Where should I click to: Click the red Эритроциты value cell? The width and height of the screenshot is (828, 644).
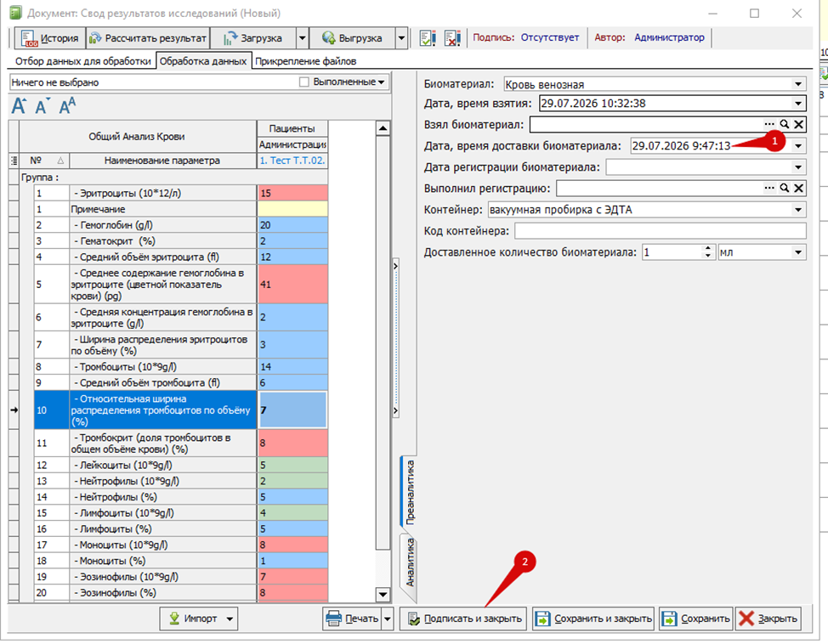(x=292, y=193)
